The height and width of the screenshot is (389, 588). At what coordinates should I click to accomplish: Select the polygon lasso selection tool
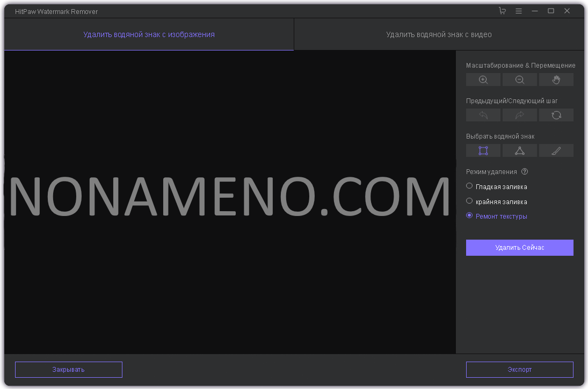(520, 151)
